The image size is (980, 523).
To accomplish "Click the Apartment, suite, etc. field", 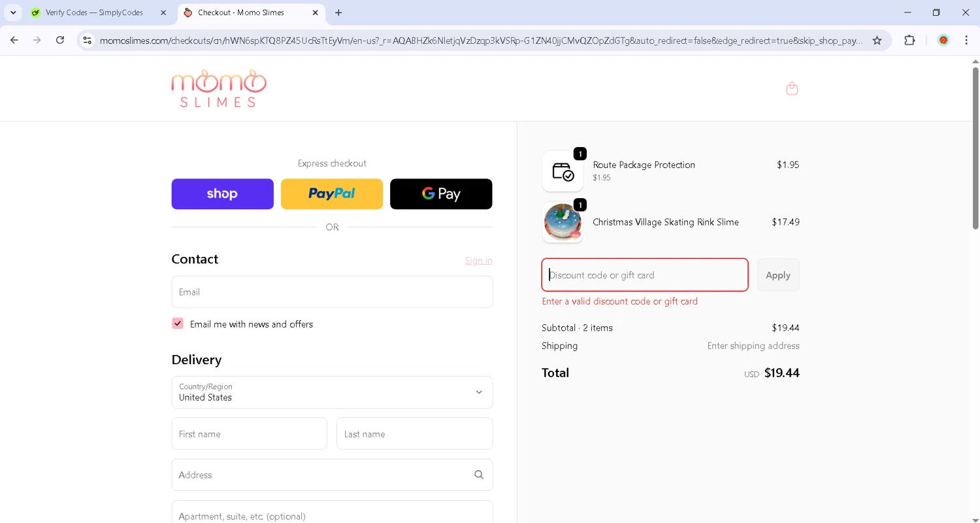I will point(332,512).
